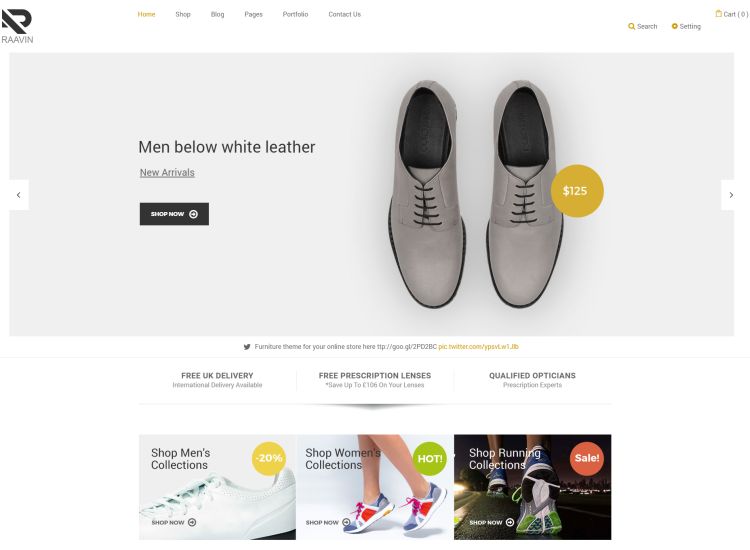The image size is (750, 550).
Task: Open the shopping Cart bag icon
Action: 718,14
